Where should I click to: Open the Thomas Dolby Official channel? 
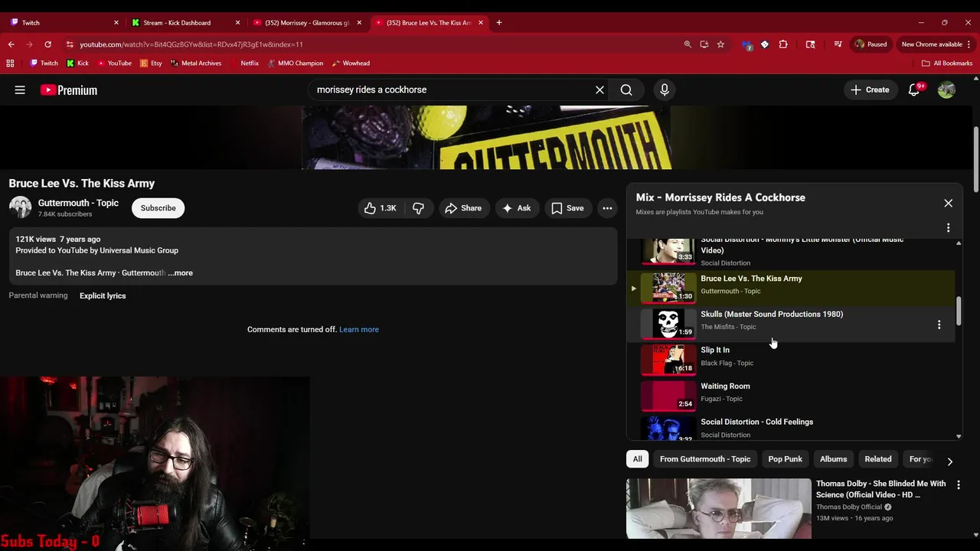pyautogui.click(x=849, y=507)
